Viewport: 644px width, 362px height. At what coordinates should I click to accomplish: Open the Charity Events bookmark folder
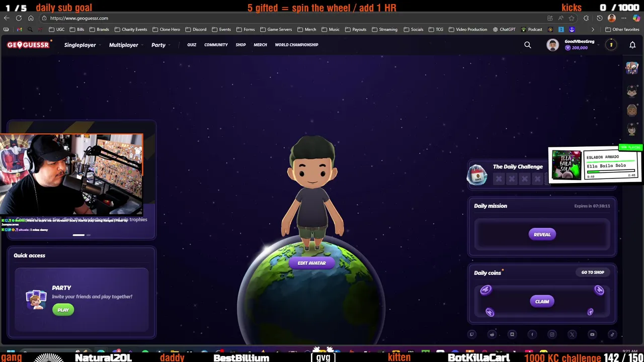point(131,29)
